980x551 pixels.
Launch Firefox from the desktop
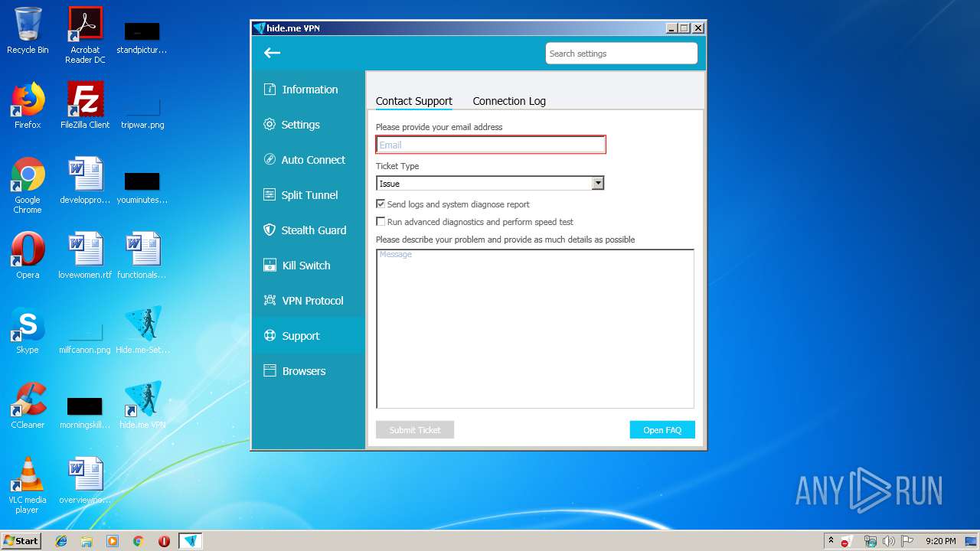point(28,106)
